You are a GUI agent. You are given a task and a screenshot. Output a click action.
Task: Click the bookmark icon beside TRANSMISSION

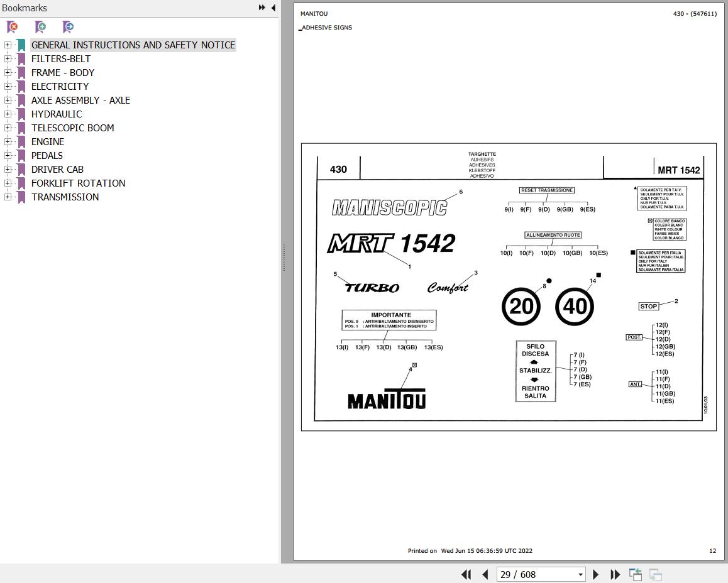(21, 197)
